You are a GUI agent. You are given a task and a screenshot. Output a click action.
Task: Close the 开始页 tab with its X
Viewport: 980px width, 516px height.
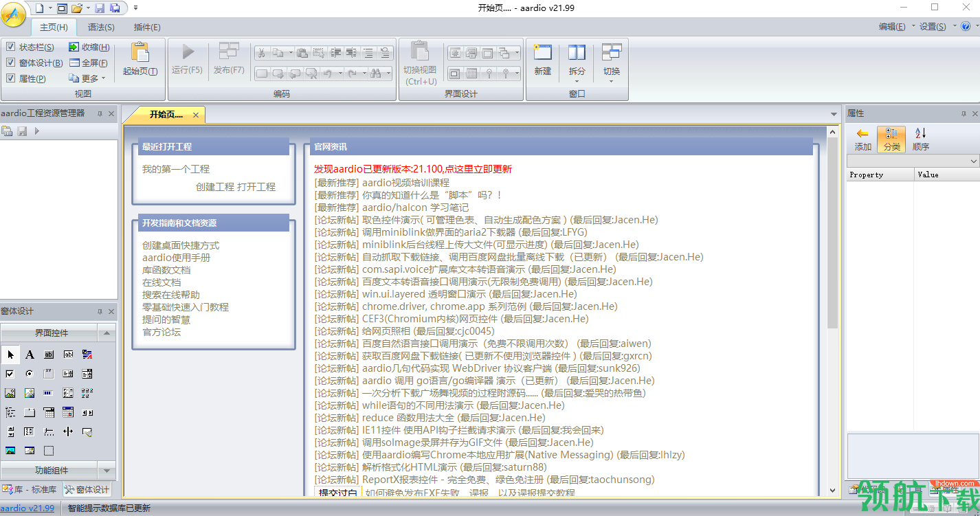tap(196, 115)
